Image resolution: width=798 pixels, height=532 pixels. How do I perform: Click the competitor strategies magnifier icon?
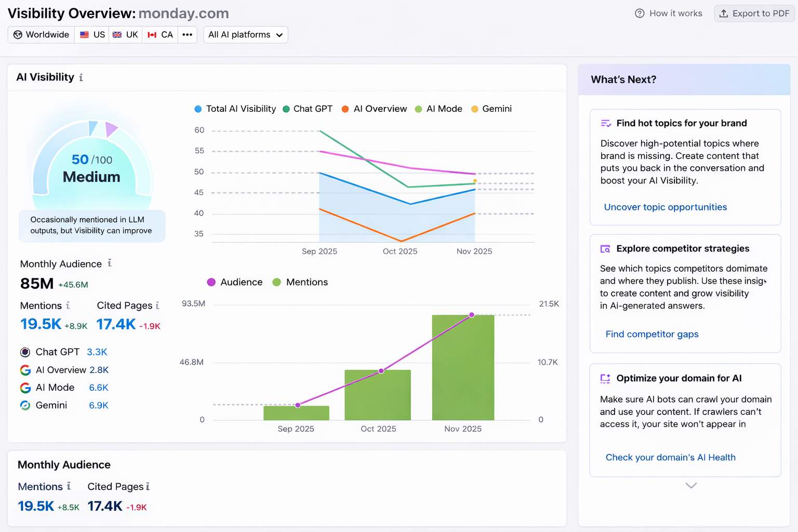click(x=605, y=249)
